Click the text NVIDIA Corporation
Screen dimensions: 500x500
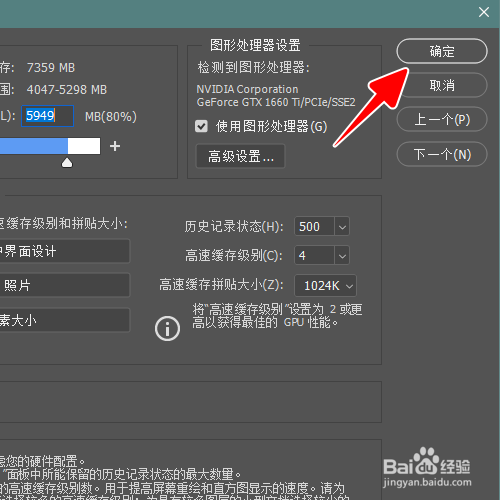click(247, 89)
